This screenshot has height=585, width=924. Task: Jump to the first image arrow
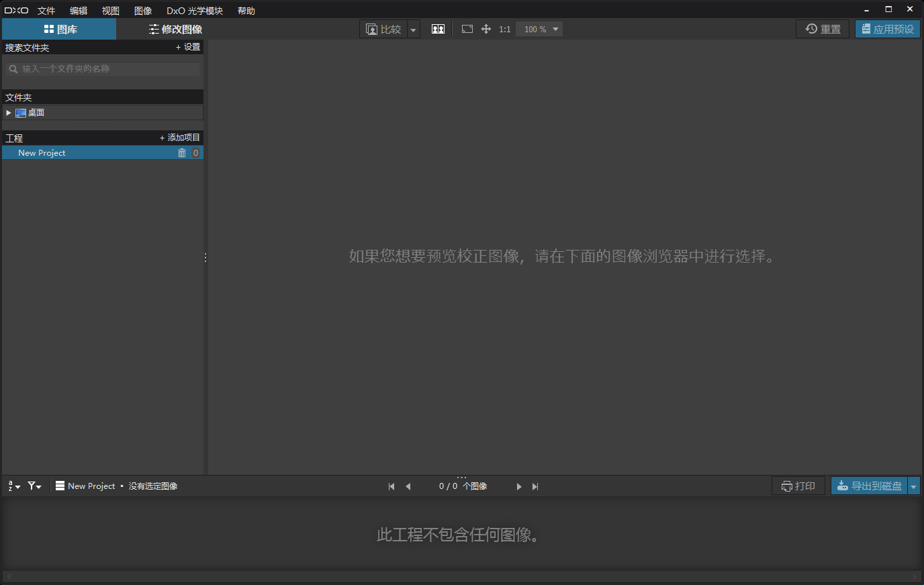tap(391, 486)
